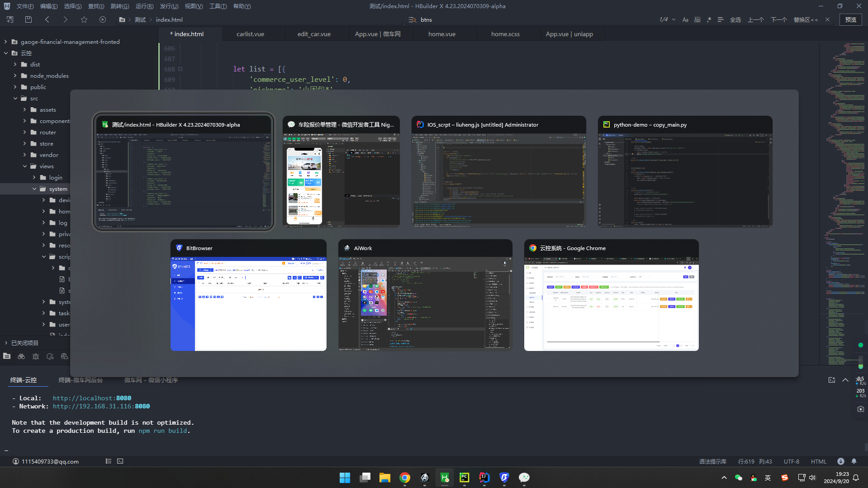Open the binoculars search icon in sidebar footer
Screen dimensions: 868x488
coord(21,356)
